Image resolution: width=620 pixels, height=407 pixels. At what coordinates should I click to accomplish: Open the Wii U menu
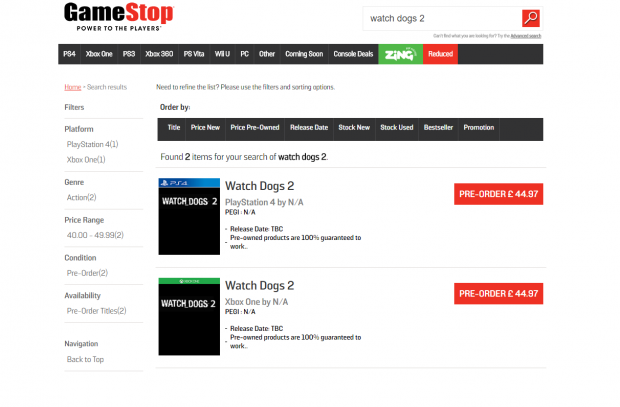tap(222, 54)
